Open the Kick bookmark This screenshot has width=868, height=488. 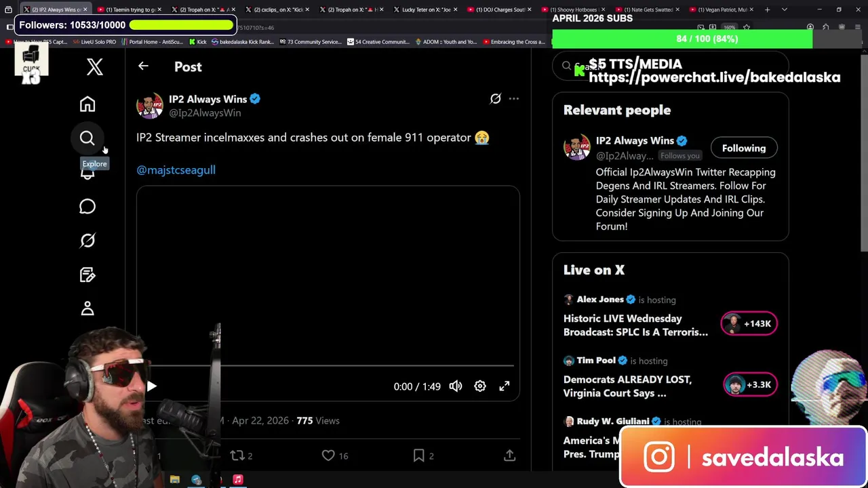coord(198,42)
